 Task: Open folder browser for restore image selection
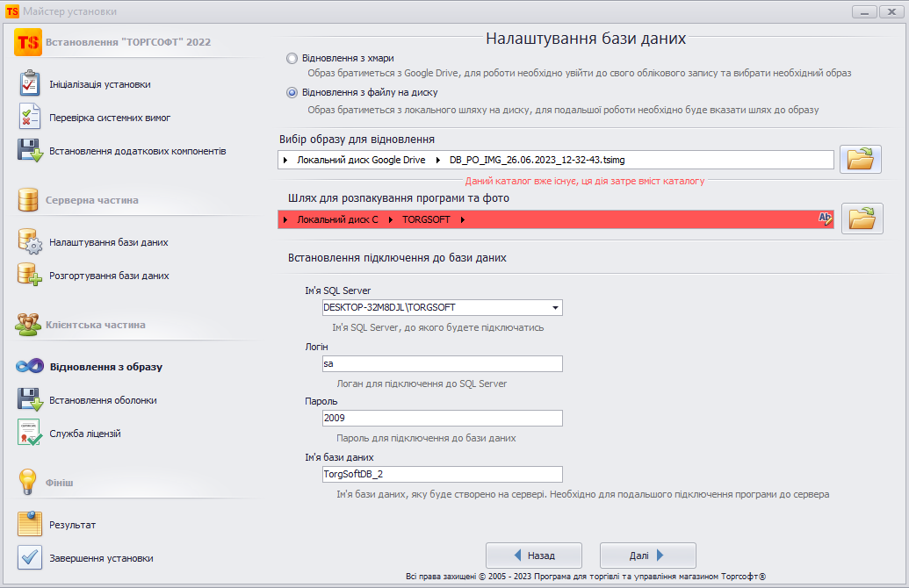point(861,159)
